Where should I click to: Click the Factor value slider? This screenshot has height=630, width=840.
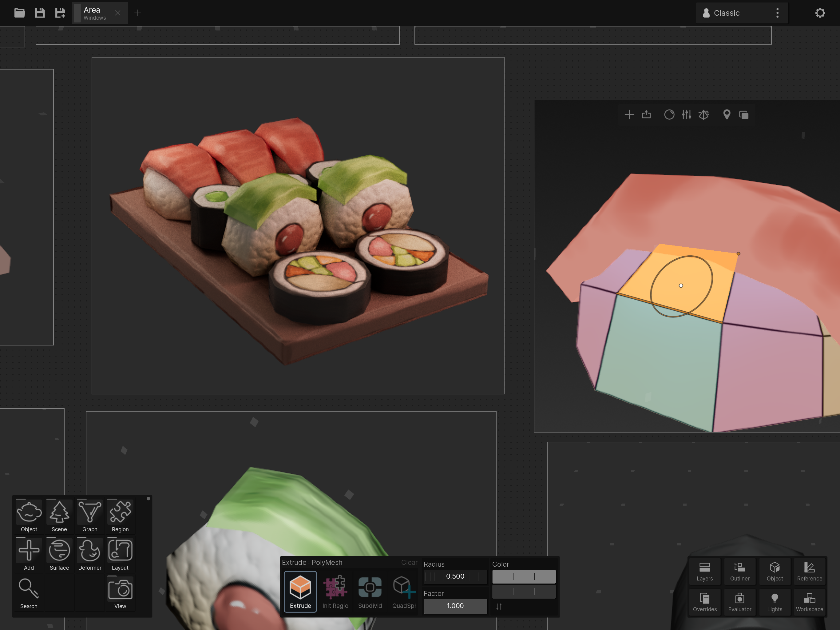click(x=455, y=606)
